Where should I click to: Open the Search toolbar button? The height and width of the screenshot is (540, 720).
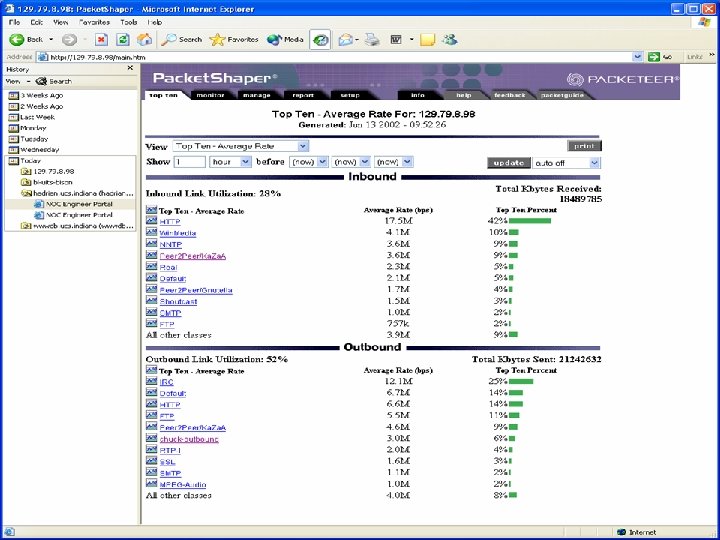click(x=182, y=39)
